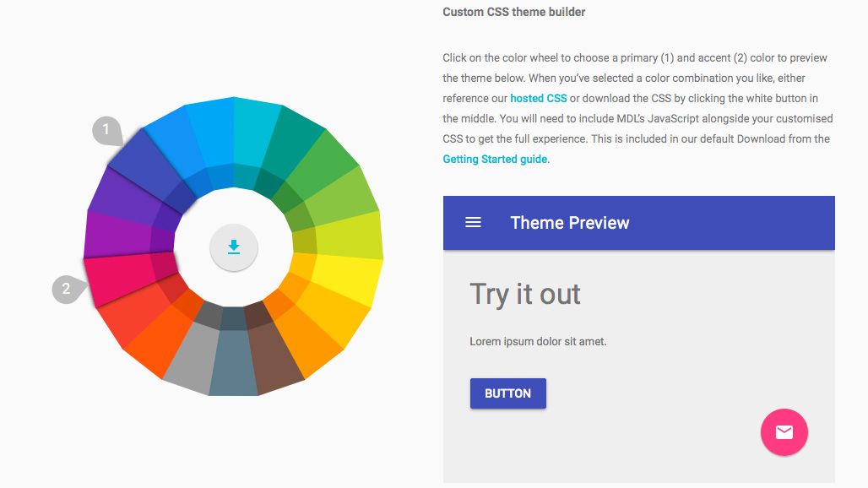Click the pink email floating action button
868x488 pixels.
click(784, 432)
